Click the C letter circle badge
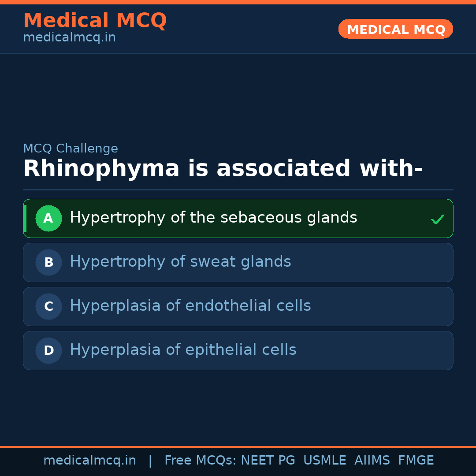 click(48, 307)
